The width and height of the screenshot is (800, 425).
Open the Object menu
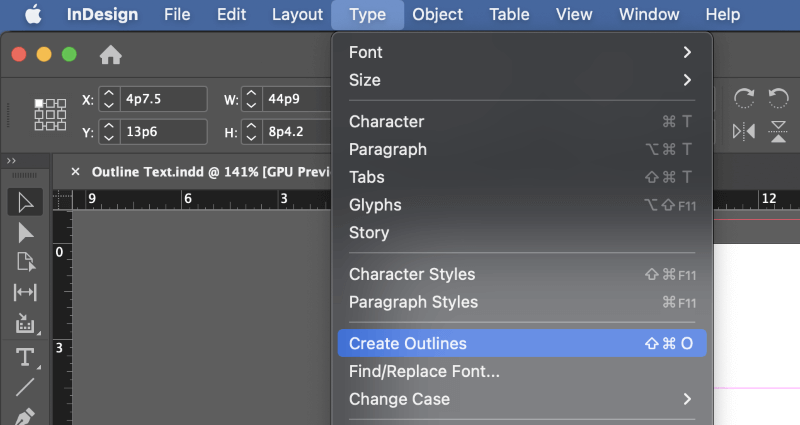pos(437,14)
